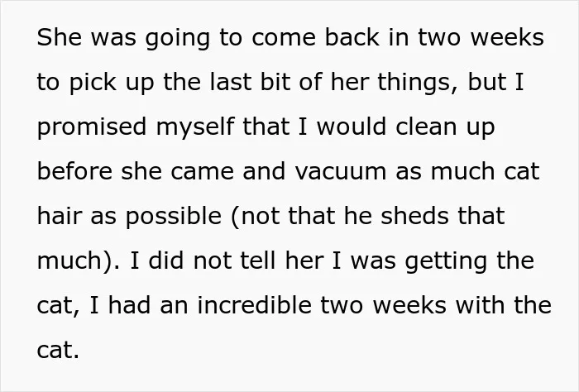Click the word "last" in second line

coord(231,82)
